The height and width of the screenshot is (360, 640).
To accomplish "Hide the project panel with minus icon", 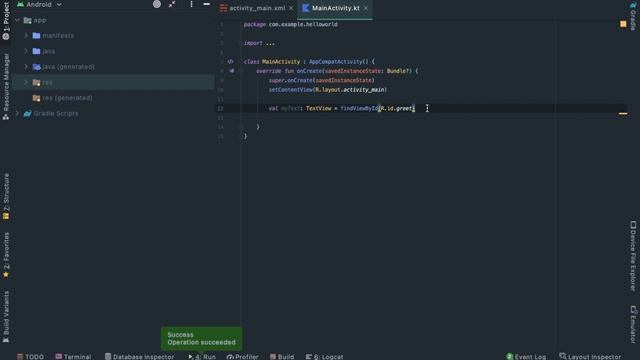I will [207, 4].
